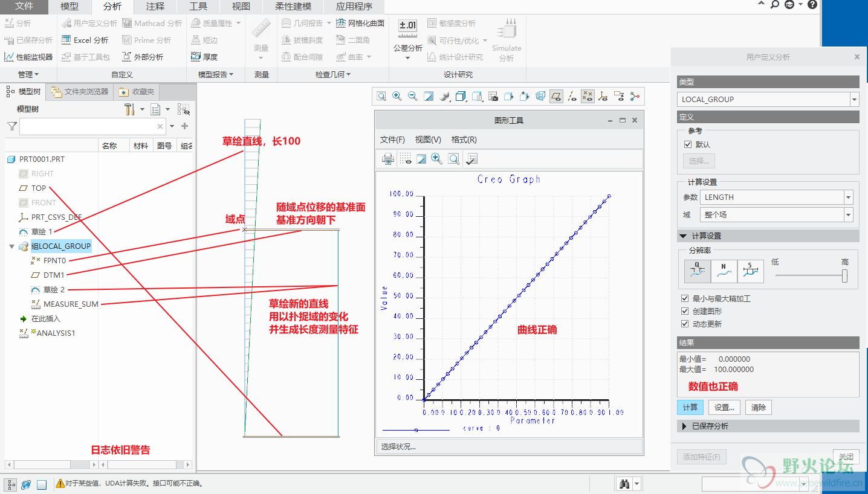Collapse the 计算设置 section
Viewport: 868px width, 494px height.
[683, 236]
